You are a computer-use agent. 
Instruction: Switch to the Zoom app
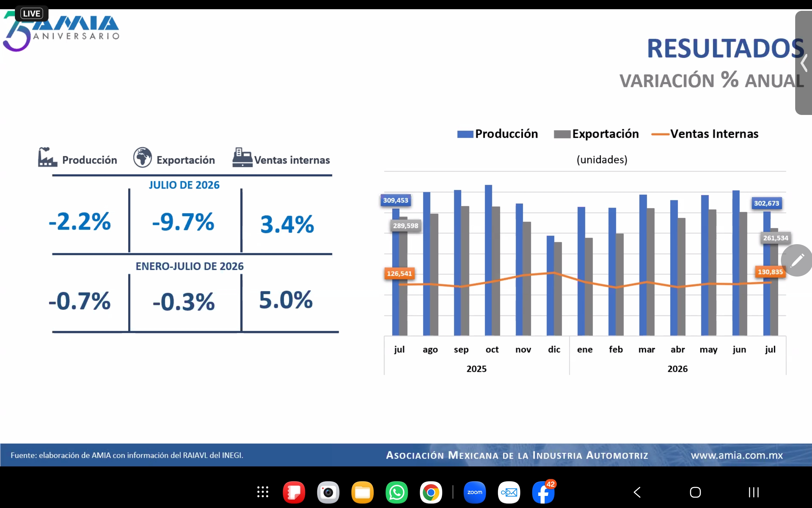coord(475,492)
